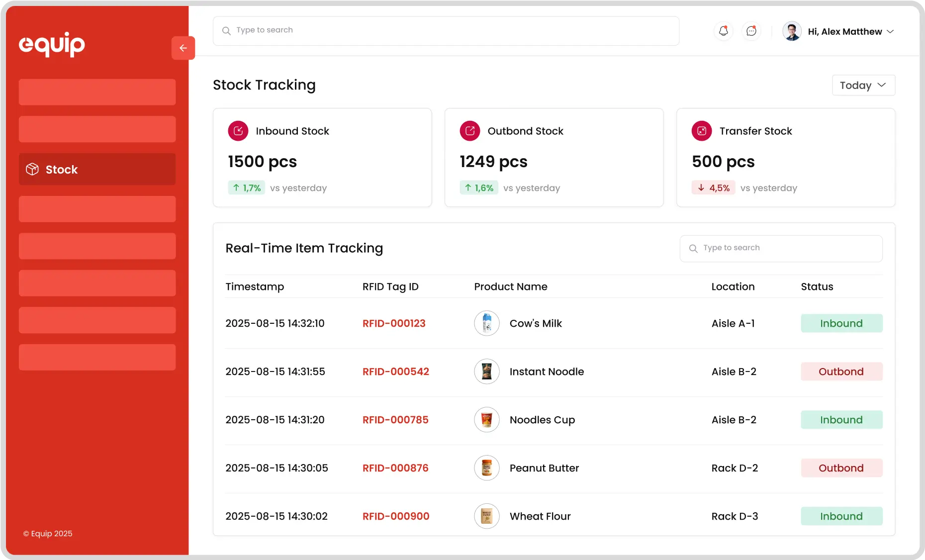Open RFID-000123 tag link
This screenshot has height=560, width=925.
tap(394, 323)
